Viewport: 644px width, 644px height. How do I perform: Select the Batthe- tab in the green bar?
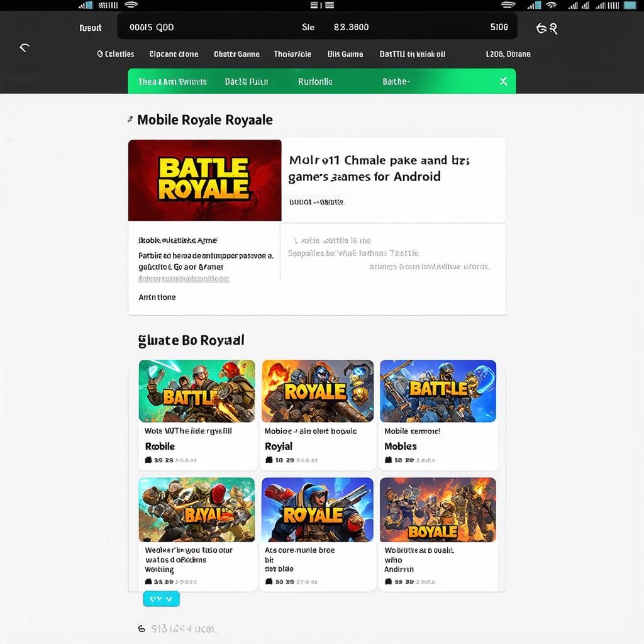pyautogui.click(x=396, y=82)
